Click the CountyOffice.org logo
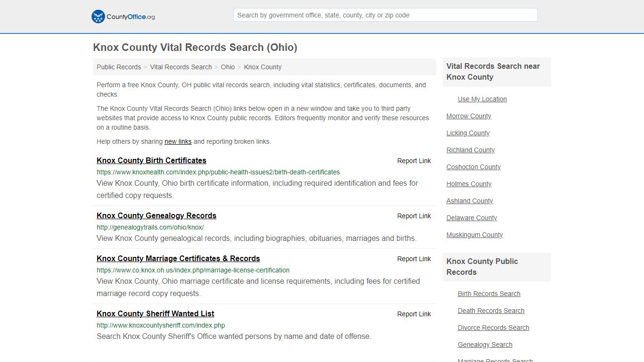 [123, 16]
